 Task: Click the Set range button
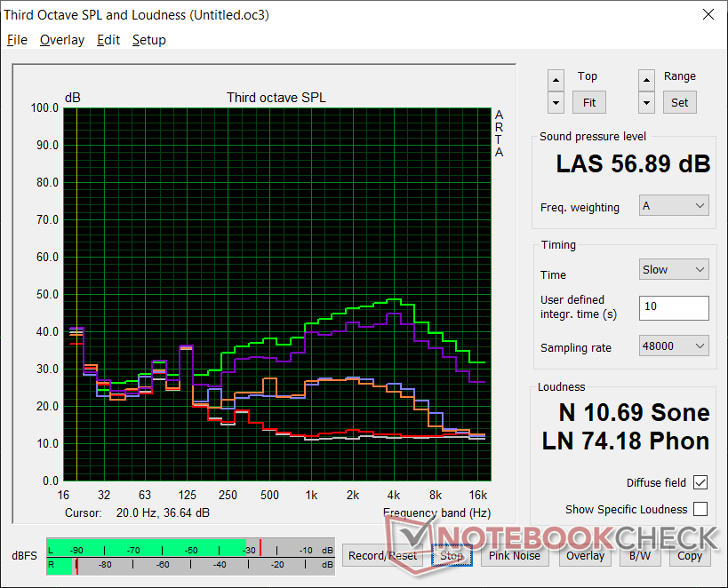click(x=679, y=102)
